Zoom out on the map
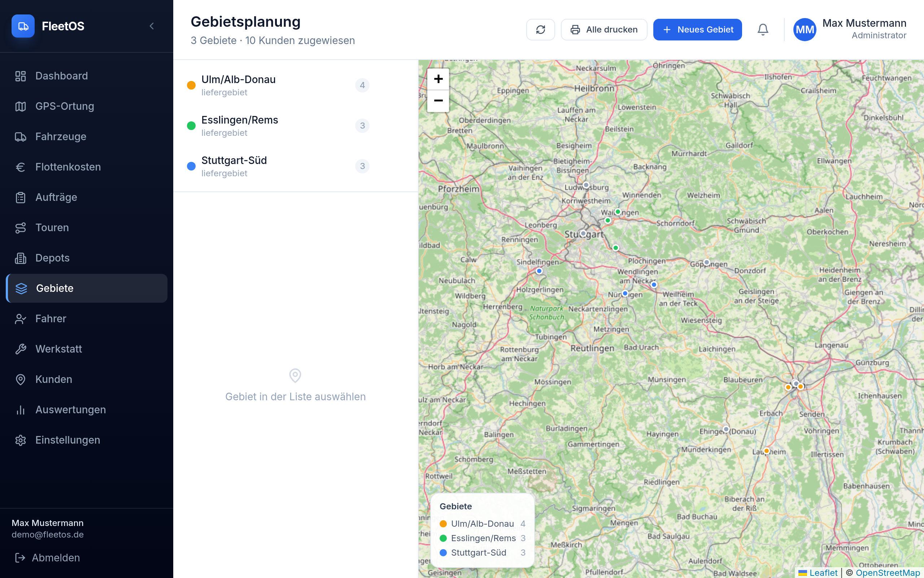 click(438, 101)
